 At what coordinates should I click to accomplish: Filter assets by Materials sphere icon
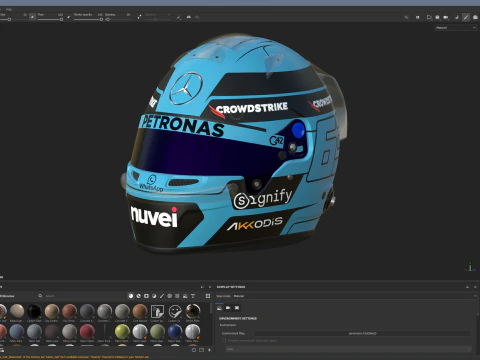[131, 296]
